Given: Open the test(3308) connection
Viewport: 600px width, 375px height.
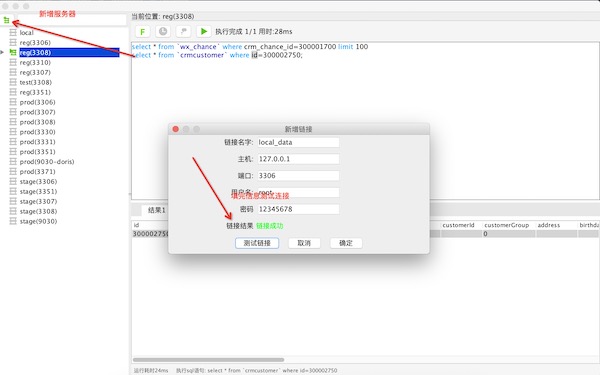Looking at the screenshot, I should (x=36, y=82).
